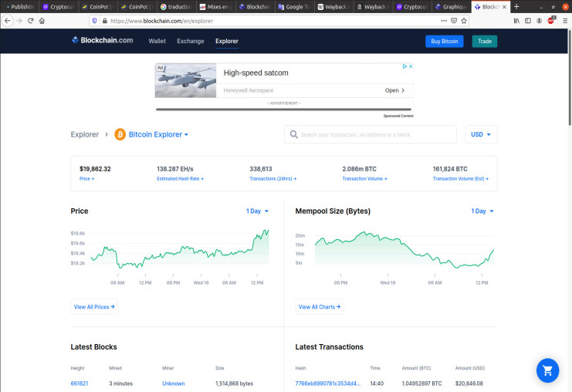This screenshot has height=392, width=572.
Task: Switch to the Mises en browser tab
Action: tap(216, 7)
